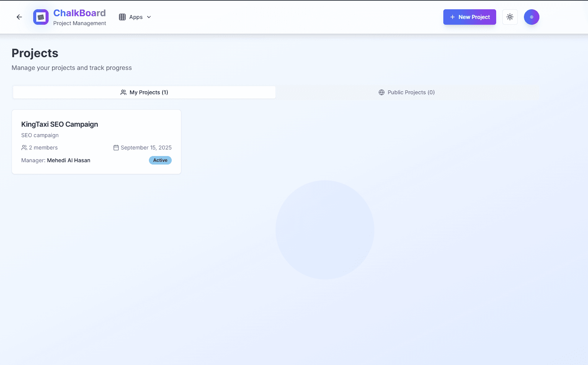The width and height of the screenshot is (588, 365).
Task: Click manager name Mehedi Al Hasan
Action: tap(69, 160)
